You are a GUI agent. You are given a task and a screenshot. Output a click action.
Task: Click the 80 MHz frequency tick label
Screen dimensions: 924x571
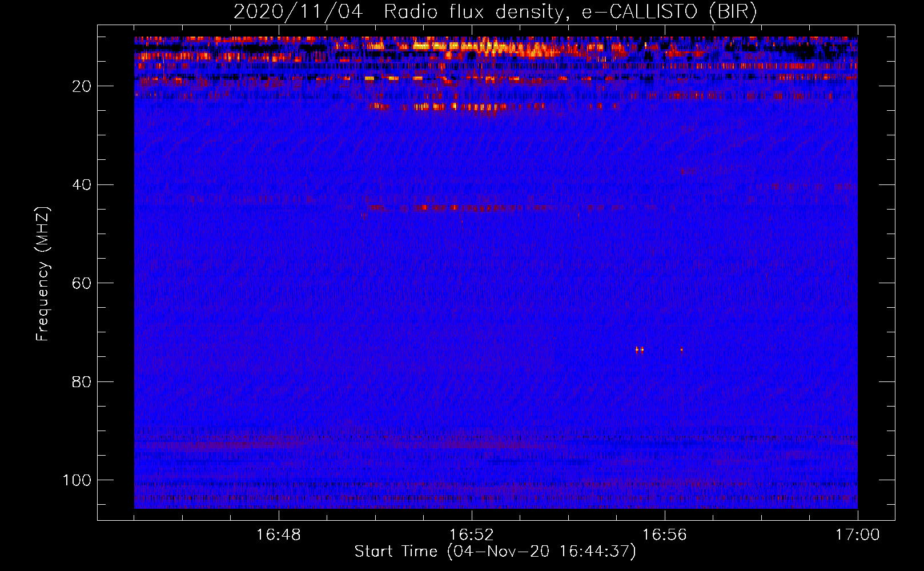[x=82, y=381]
